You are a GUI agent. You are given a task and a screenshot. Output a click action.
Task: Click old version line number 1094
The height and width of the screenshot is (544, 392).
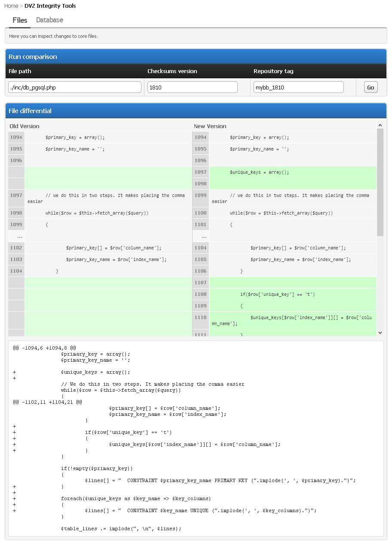click(16, 138)
